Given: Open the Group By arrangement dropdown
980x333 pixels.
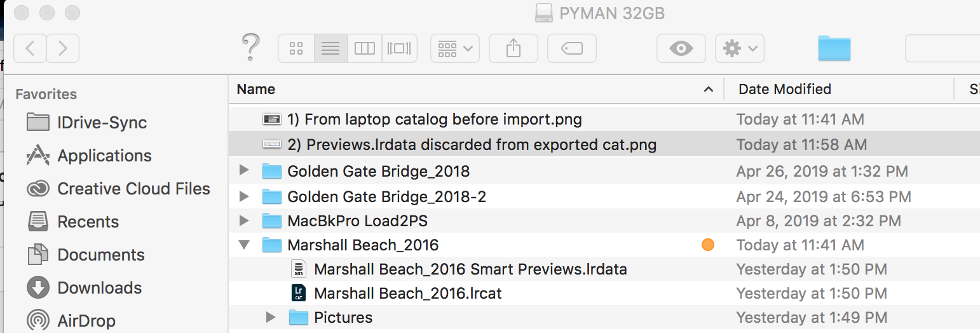Looking at the screenshot, I should tap(454, 48).
